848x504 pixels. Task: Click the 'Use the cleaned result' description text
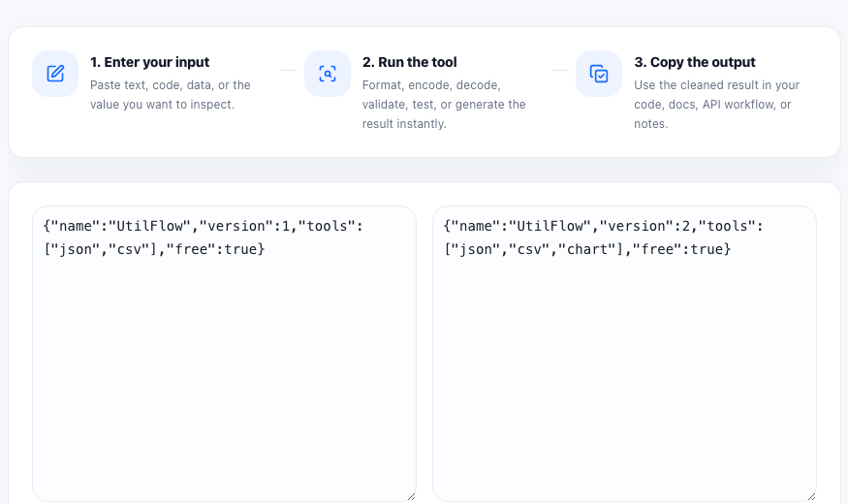pos(716,105)
